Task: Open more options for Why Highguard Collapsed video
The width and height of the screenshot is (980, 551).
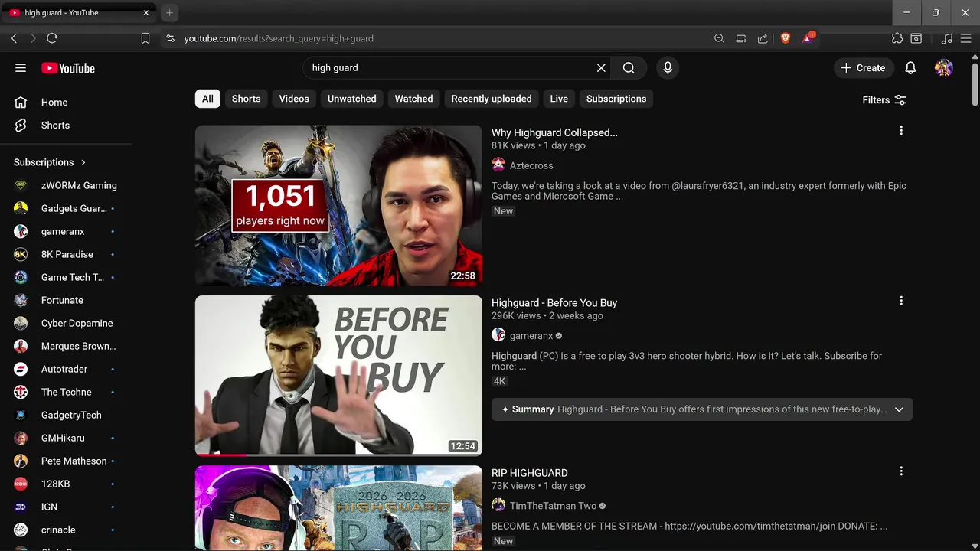Action: click(x=901, y=131)
